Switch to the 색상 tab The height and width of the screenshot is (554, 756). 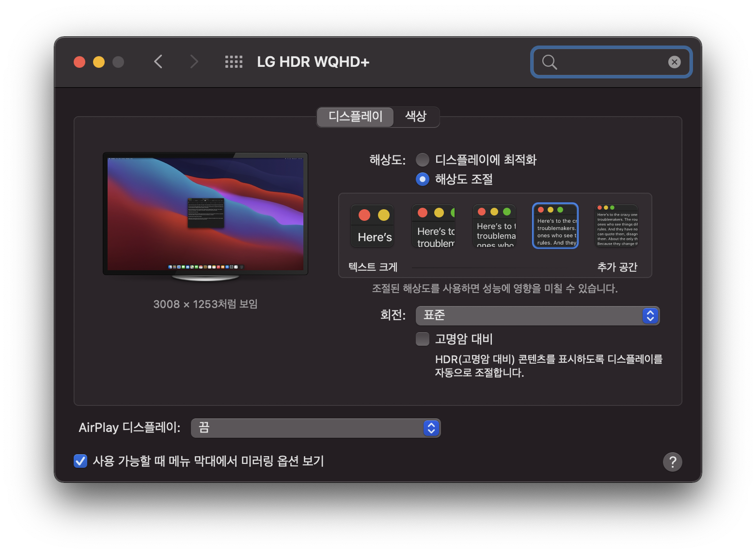click(416, 117)
